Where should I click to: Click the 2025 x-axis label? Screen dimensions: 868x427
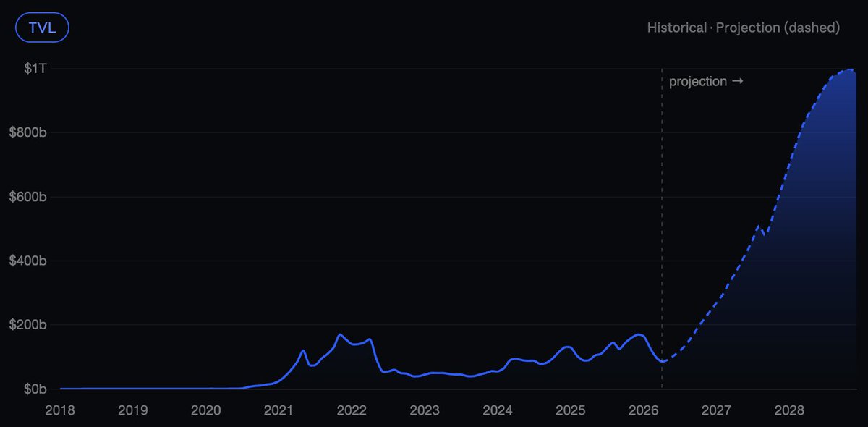click(571, 410)
